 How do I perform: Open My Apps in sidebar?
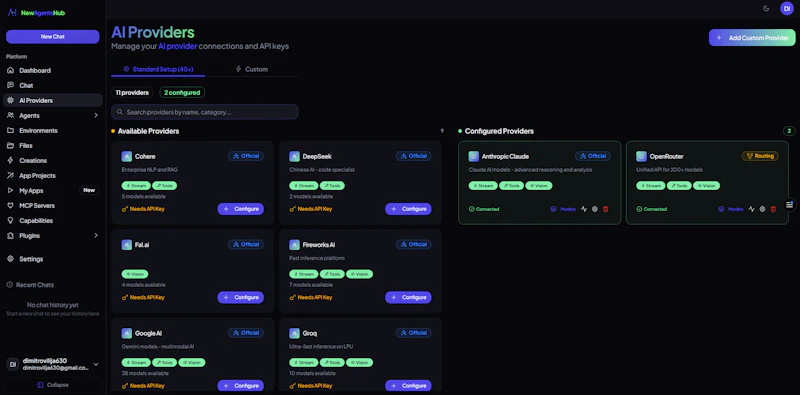[52, 190]
